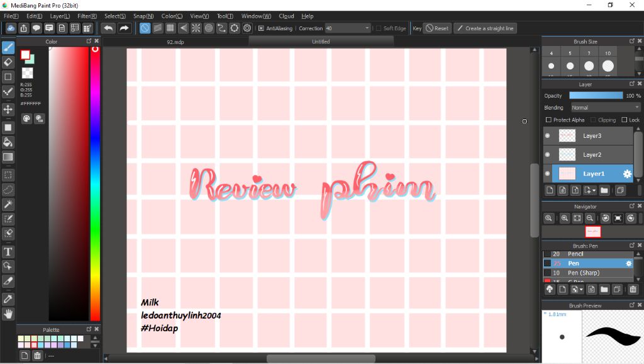
Task: Switch to the Untitled tab
Action: point(321,42)
